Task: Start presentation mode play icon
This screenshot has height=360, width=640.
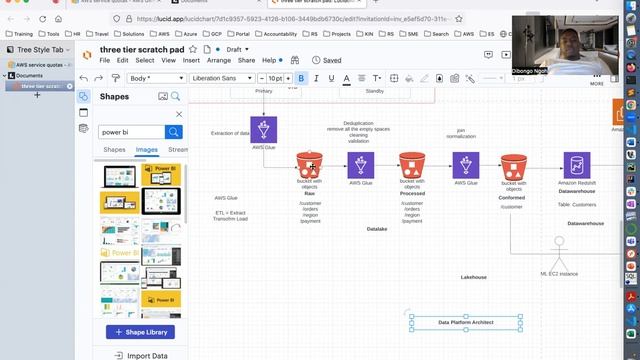Action: pos(506,54)
